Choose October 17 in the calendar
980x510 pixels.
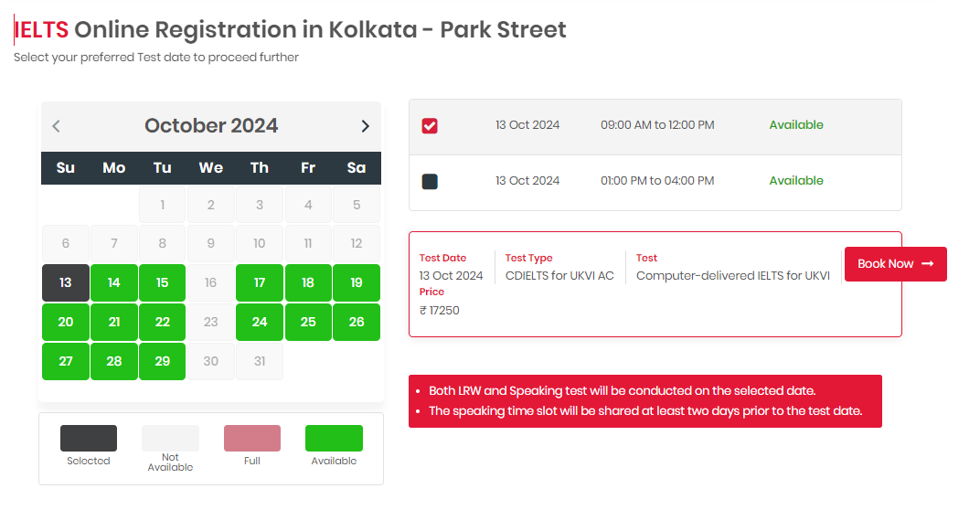(x=260, y=282)
